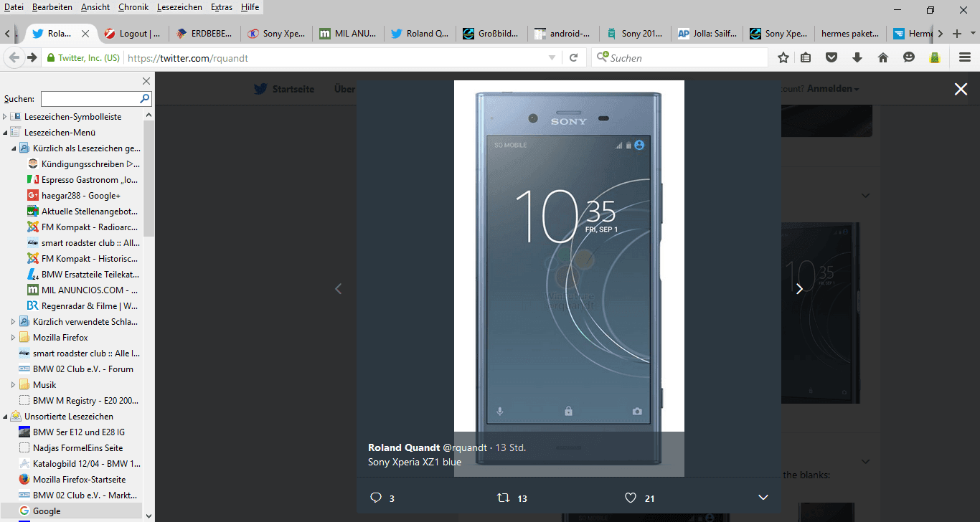This screenshot has width=980, height=522.
Task: Click the magnifier in sidebar search field
Action: (145, 99)
